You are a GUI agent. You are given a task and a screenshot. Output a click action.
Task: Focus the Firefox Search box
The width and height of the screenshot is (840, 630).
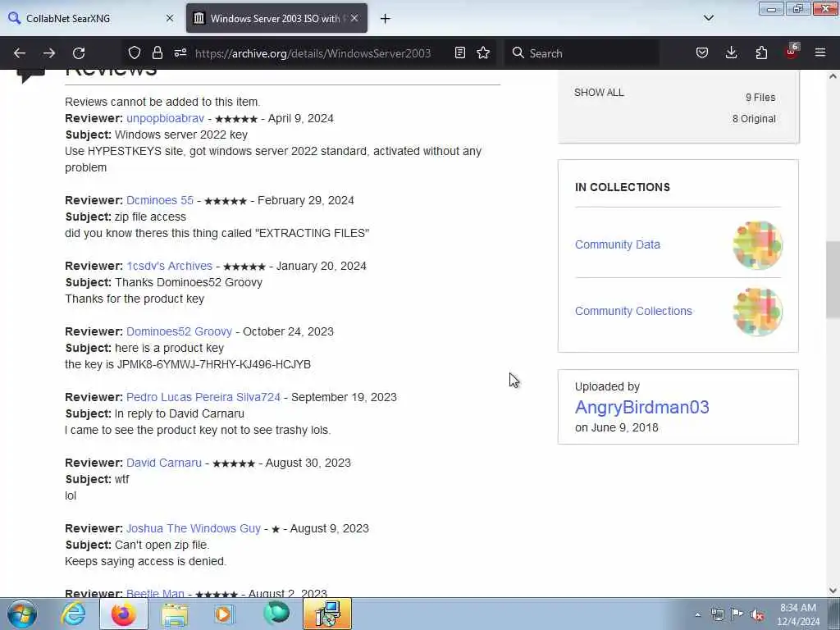(582, 53)
